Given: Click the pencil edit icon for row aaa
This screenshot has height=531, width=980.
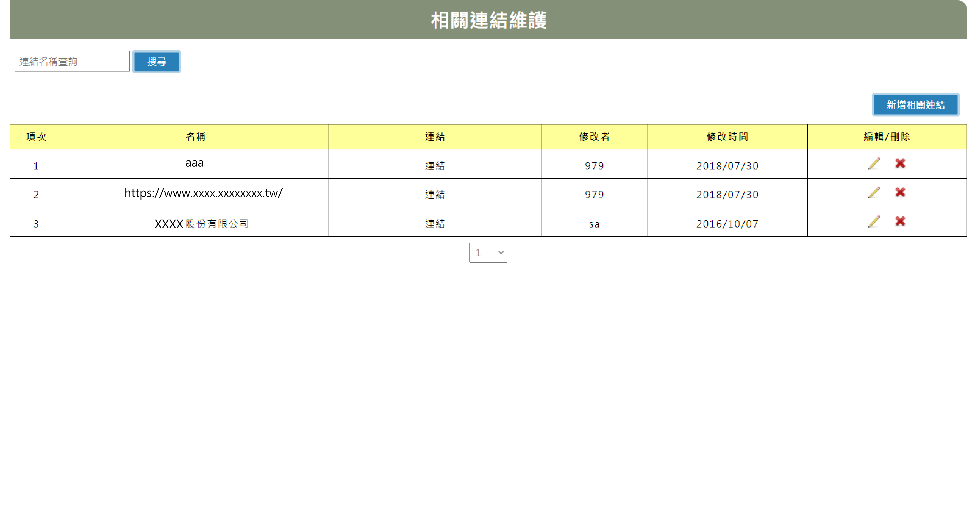Looking at the screenshot, I should [x=874, y=164].
